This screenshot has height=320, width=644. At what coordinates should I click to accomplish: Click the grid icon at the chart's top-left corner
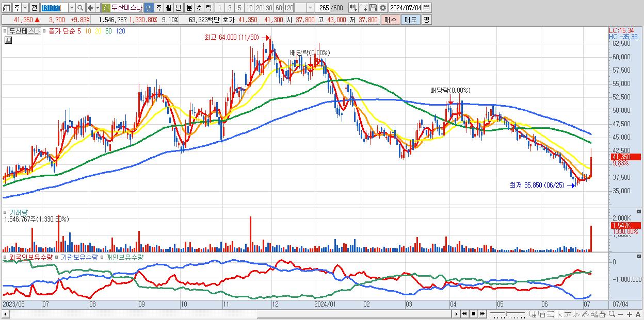pyautogui.click(x=8, y=40)
